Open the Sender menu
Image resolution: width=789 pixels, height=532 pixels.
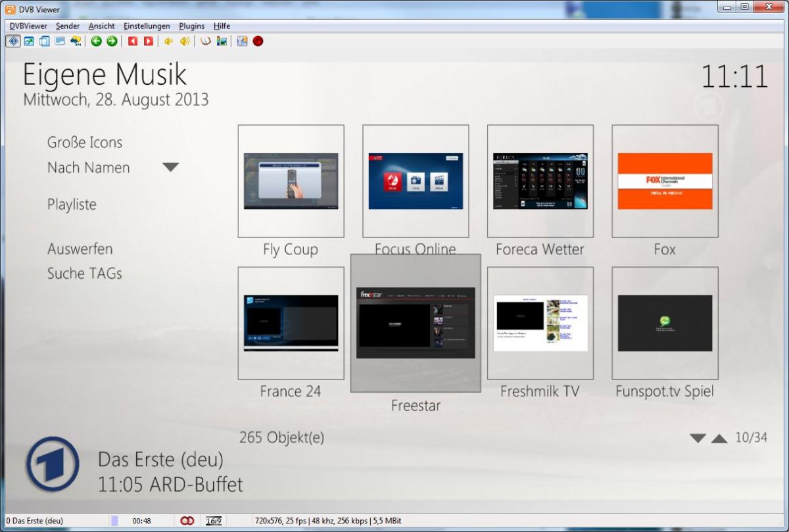[x=68, y=26]
